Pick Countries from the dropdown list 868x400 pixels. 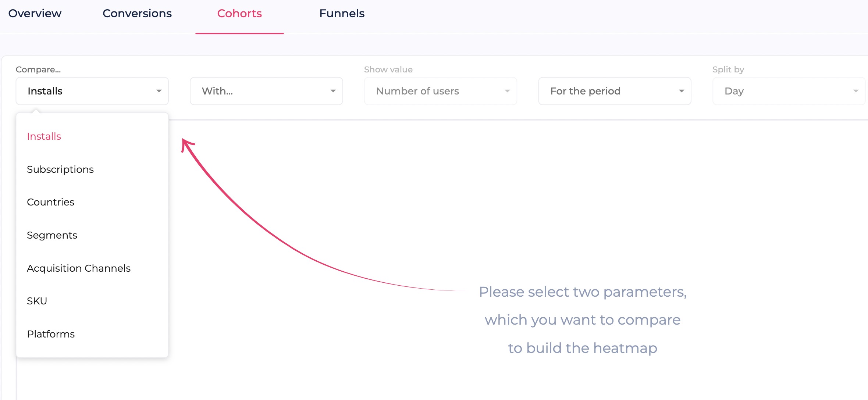pyautogui.click(x=51, y=202)
